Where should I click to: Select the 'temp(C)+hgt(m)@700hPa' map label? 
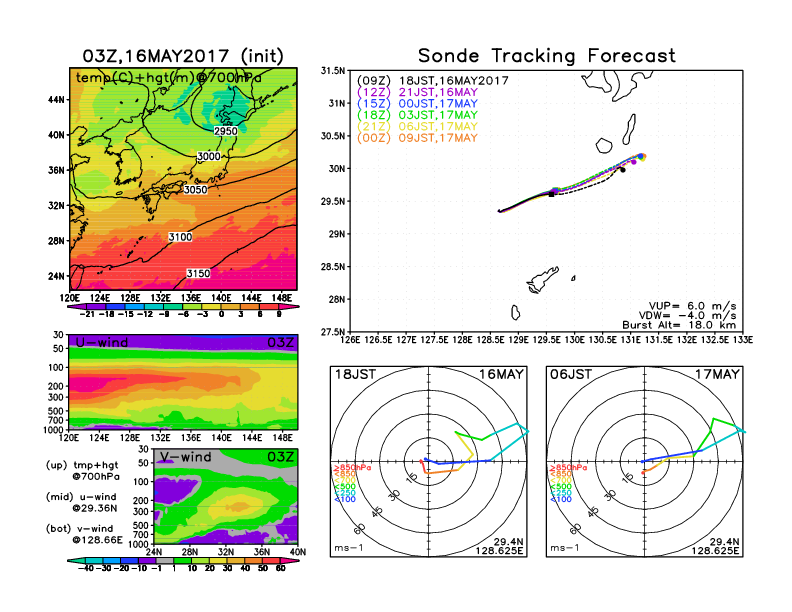coord(169,78)
